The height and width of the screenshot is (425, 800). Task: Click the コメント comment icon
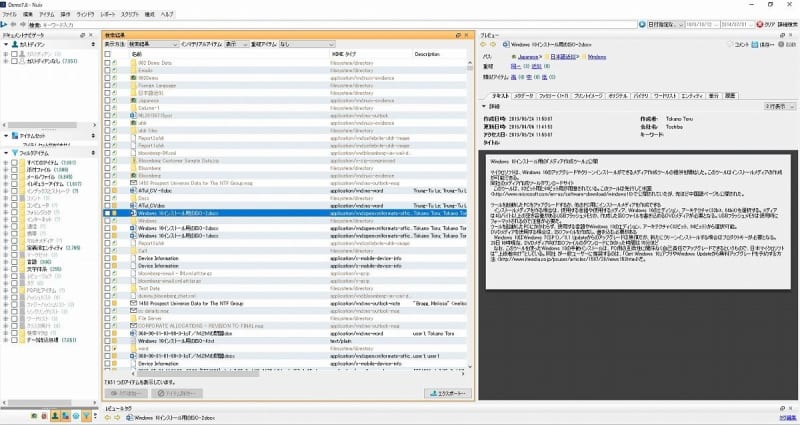click(x=730, y=44)
